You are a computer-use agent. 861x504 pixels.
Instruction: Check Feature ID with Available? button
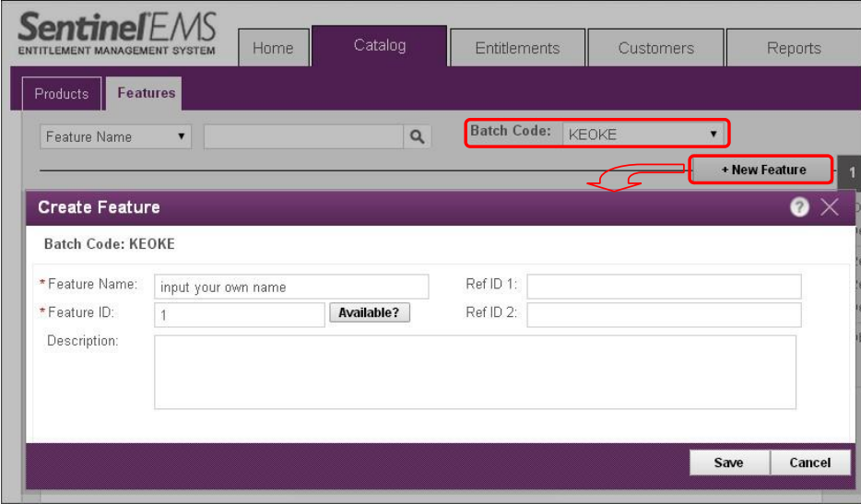point(369,313)
